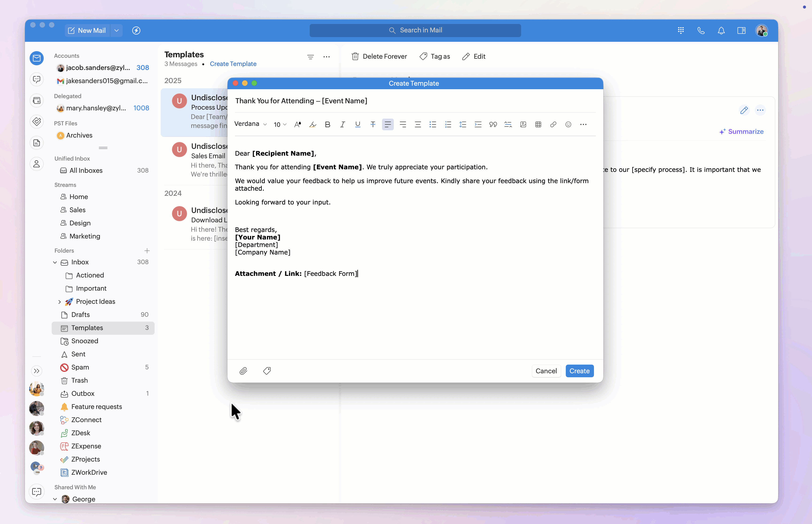Expand the Project Ideas folder
The image size is (812, 524).
point(60,302)
